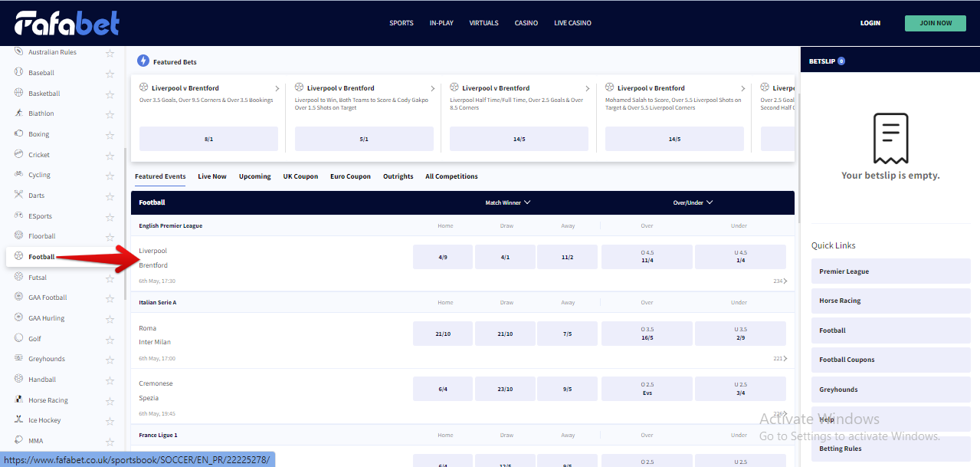Toggle the Biathlon favorite star
The image size is (980, 467).
(x=110, y=114)
